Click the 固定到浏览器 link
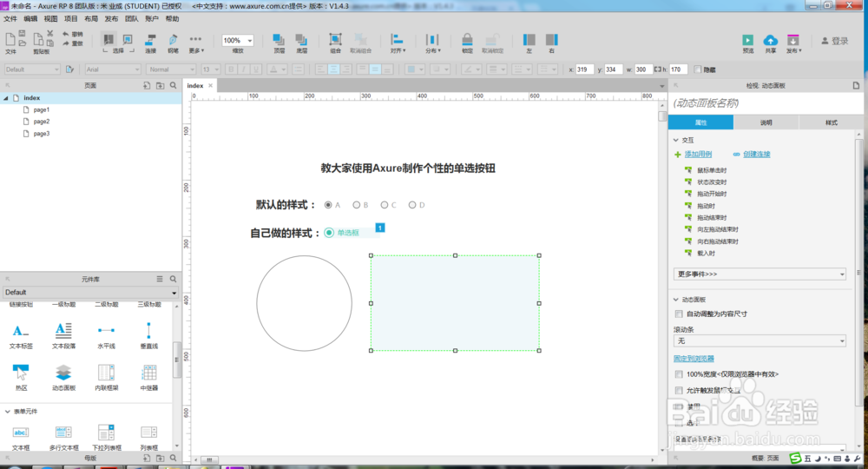The image size is (868, 469). [694, 358]
